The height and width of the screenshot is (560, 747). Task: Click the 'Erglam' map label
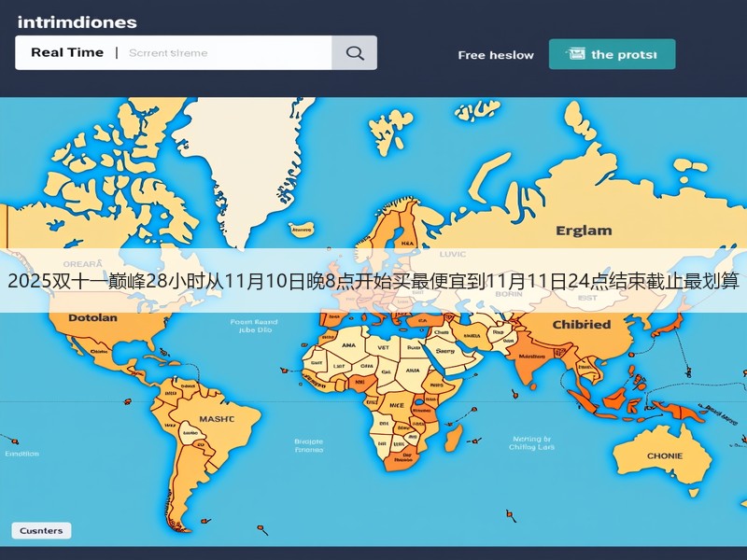coord(584,231)
